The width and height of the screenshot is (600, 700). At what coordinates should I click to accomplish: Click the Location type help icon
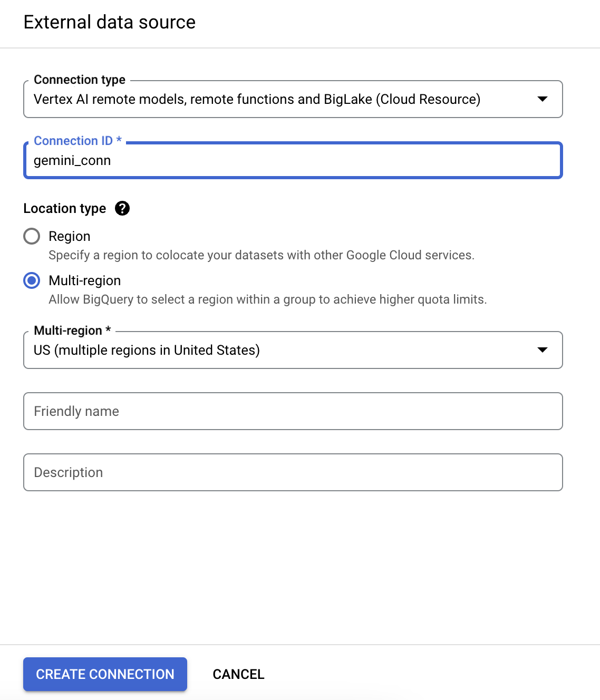[x=122, y=209]
